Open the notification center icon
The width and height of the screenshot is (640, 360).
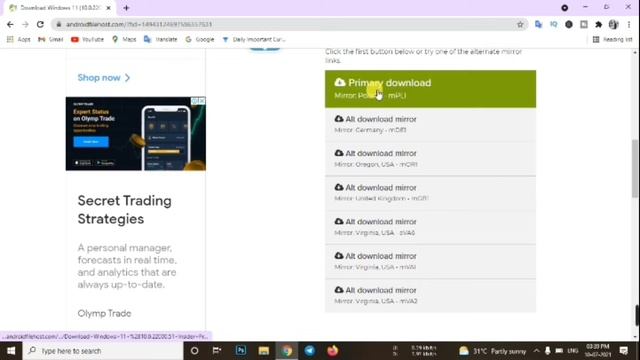click(x=624, y=351)
